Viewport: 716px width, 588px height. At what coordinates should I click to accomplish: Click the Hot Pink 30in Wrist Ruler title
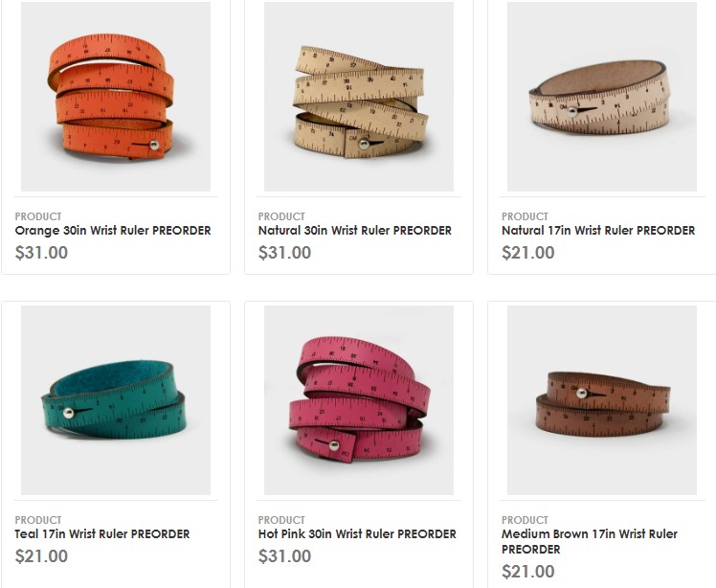[357, 534]
